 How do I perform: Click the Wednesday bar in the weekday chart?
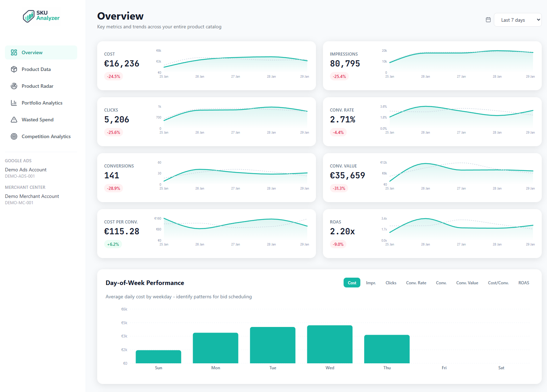point(330,344)
